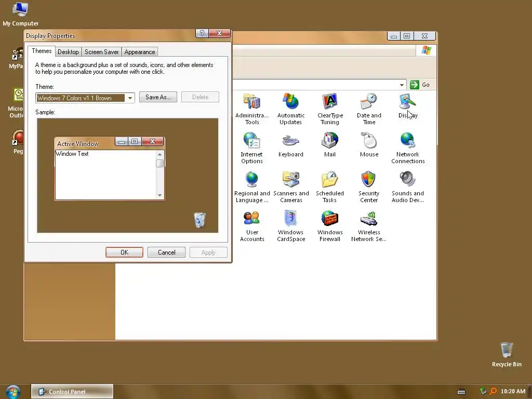This screenshot has height=399, width=532.
Task: Open Wireless Network Setup icon
Action: (x=369, y=225)
